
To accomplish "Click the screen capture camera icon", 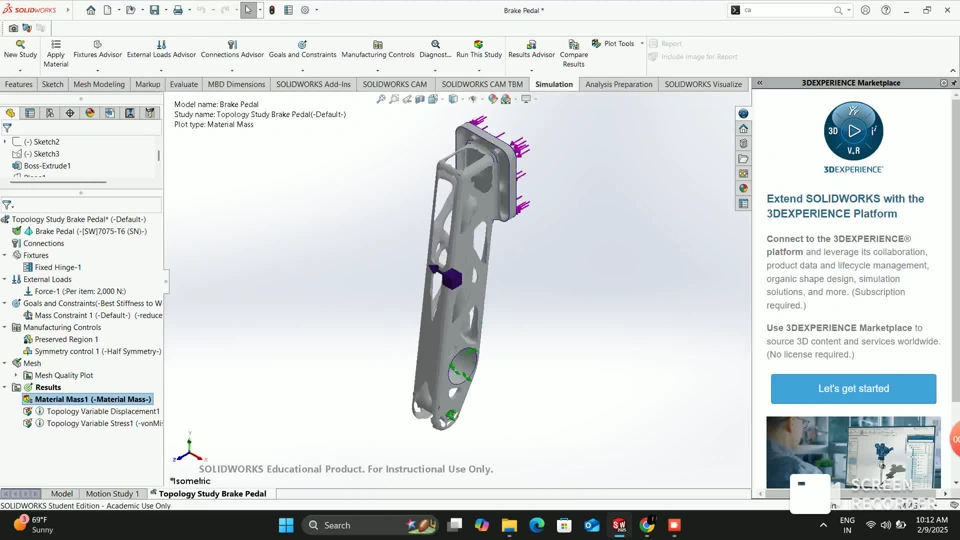I will [x=13, y=28].
